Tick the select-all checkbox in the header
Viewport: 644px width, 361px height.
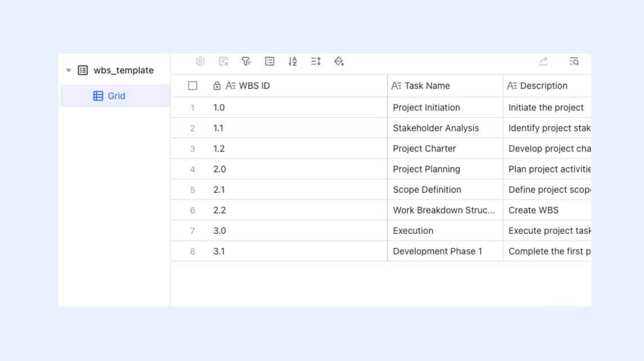(193, 85)
